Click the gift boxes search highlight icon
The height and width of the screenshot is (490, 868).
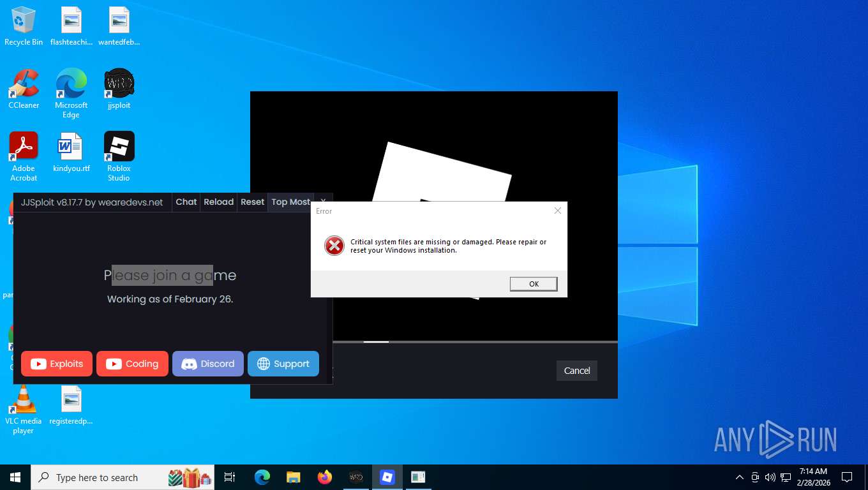(190, 477)
